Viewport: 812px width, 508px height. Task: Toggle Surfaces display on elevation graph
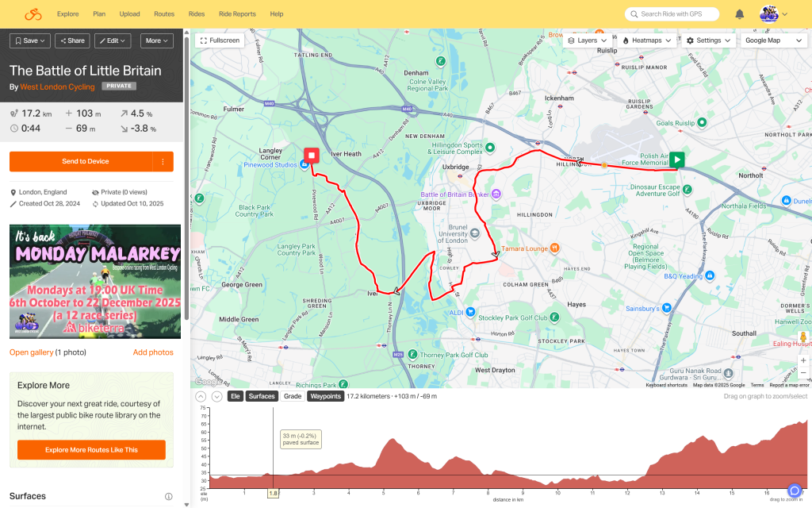pos(261,396)
